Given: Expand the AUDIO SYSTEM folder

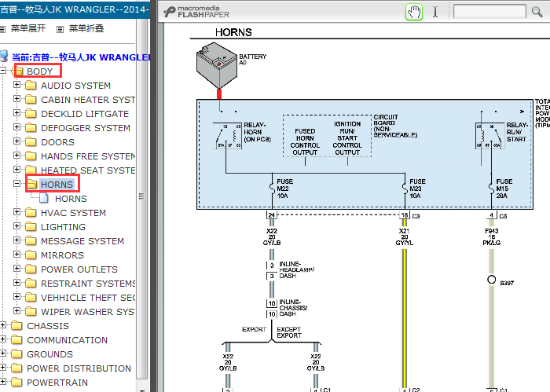Looking at the screenshot, I should pyautogui.click(x=16, y=85).
